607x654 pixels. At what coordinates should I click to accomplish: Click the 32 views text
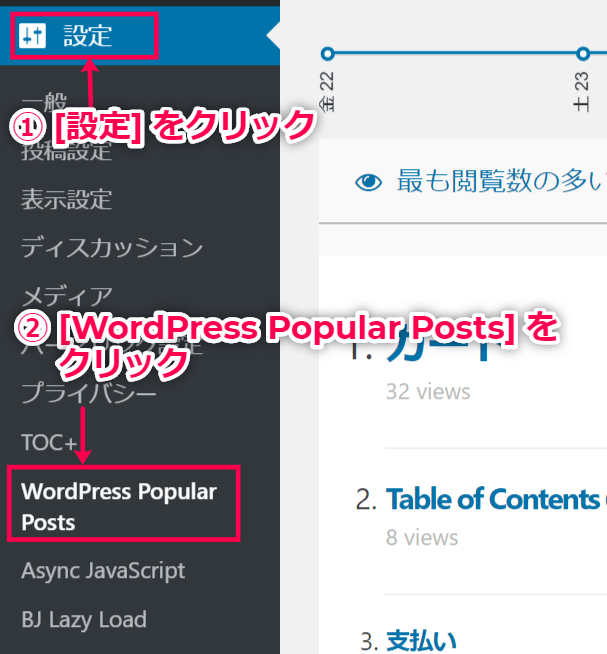(428, 392)
